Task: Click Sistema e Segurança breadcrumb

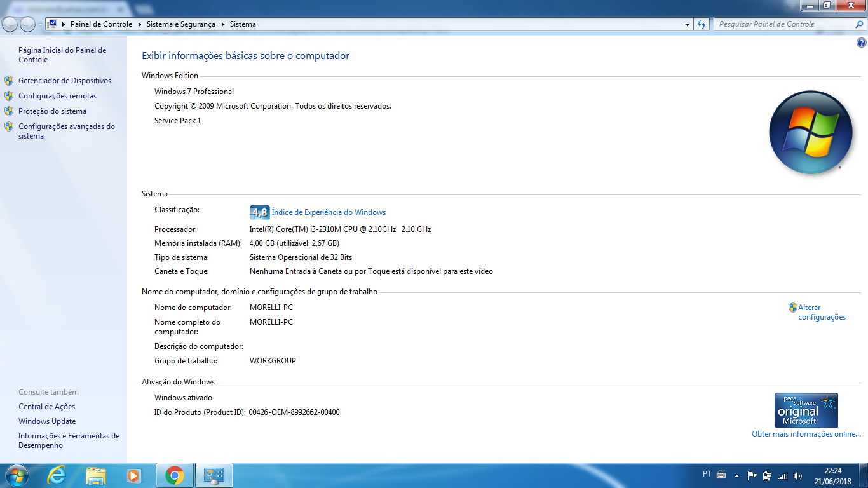Action: coord(181,24)
